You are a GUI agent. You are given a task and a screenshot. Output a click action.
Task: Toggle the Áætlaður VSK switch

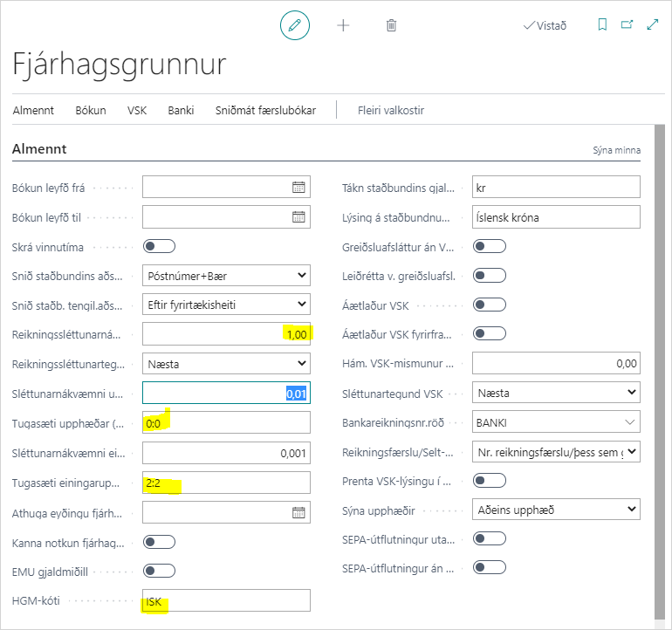pos(489,305)
